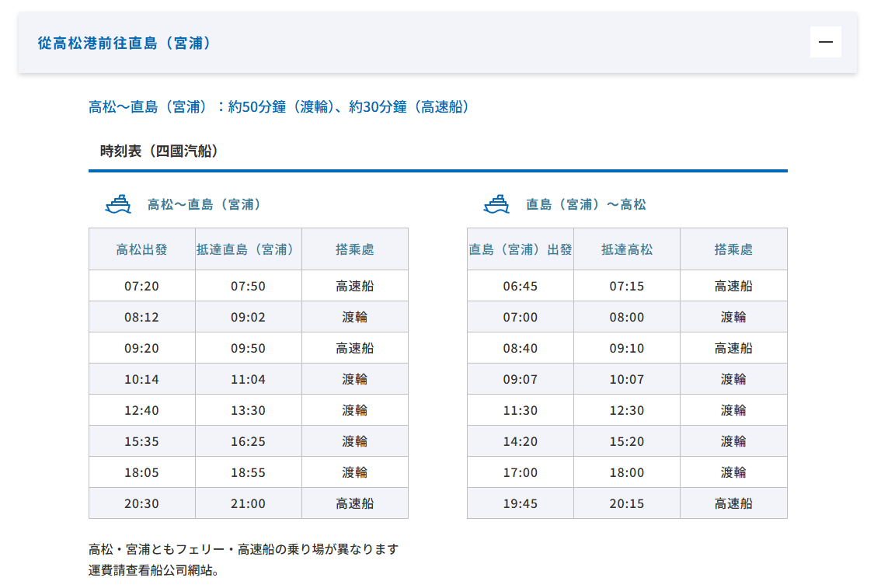Select departure time 15:35 cell

pyautogui.click(x=142, y=441)
